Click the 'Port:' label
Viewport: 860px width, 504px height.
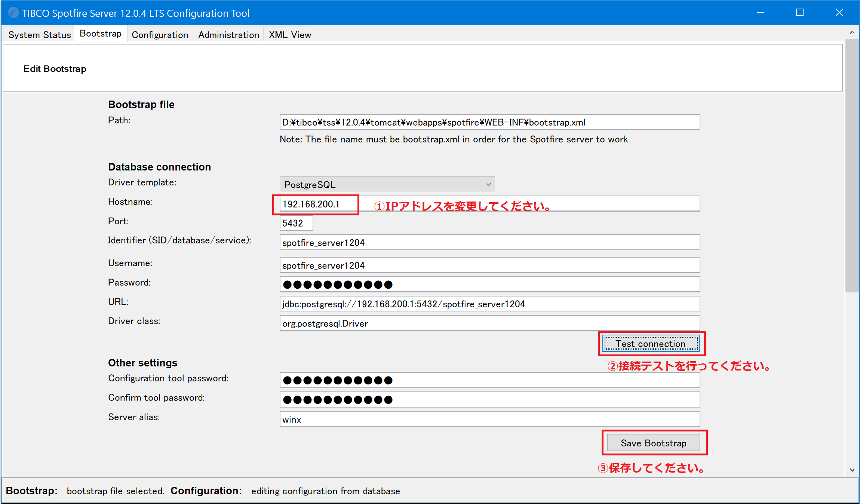[119, 221]
